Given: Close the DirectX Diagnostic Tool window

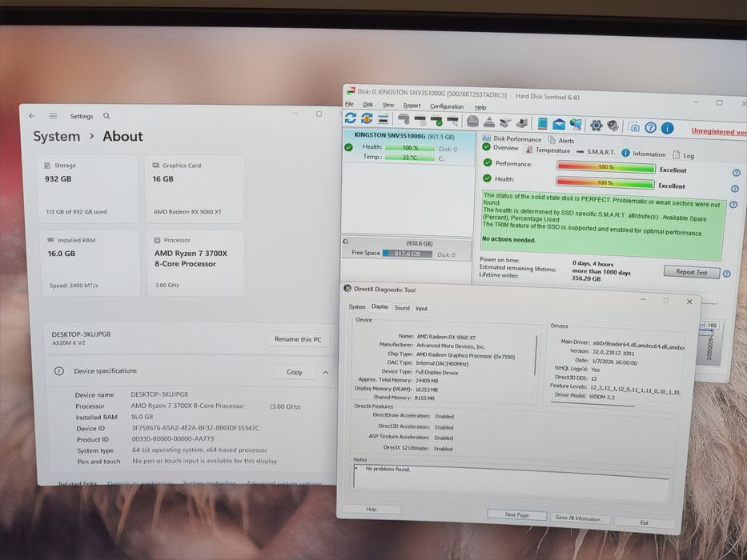Looking at the screenshot, I should tap(689, 302).
